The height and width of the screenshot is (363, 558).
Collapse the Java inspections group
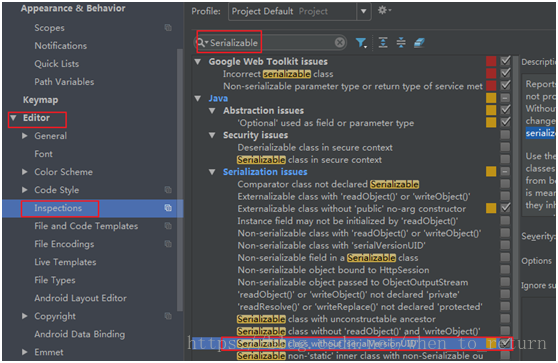[x=198, y=98]
